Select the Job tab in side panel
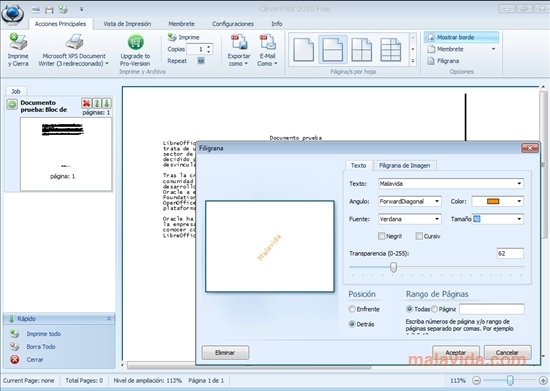 click(16, 91)
